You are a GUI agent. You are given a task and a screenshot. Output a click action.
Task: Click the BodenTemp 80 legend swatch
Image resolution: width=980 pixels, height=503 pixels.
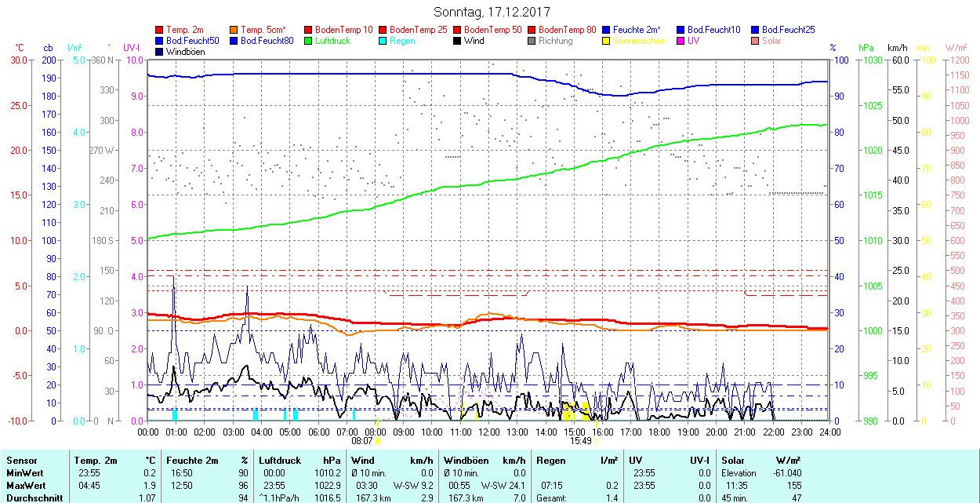[x=532, y=30]
